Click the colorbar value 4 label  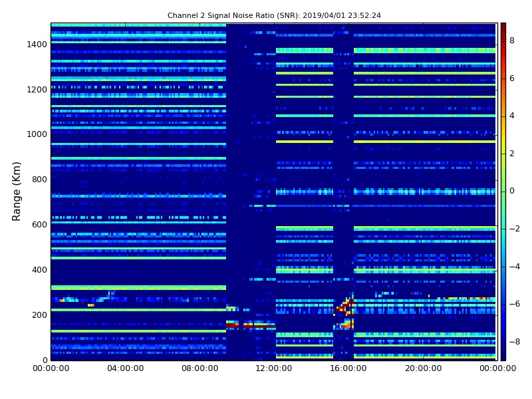pyautogui.click(x=512, y=116)
